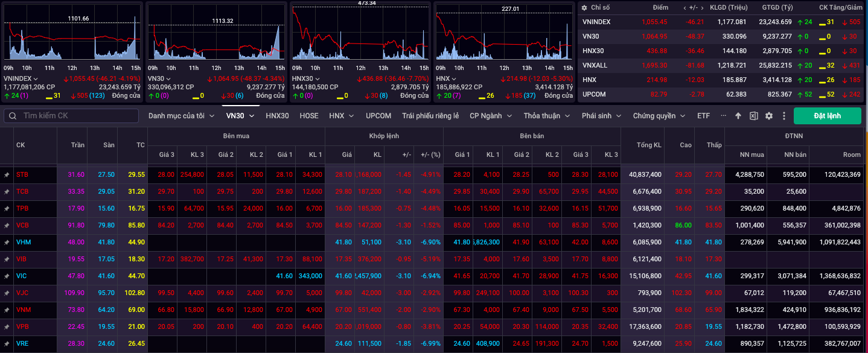The image size is (868, 353).
Task: Open the VHM stock symbol
Action: pyautogui.click(x=23, y=242)
